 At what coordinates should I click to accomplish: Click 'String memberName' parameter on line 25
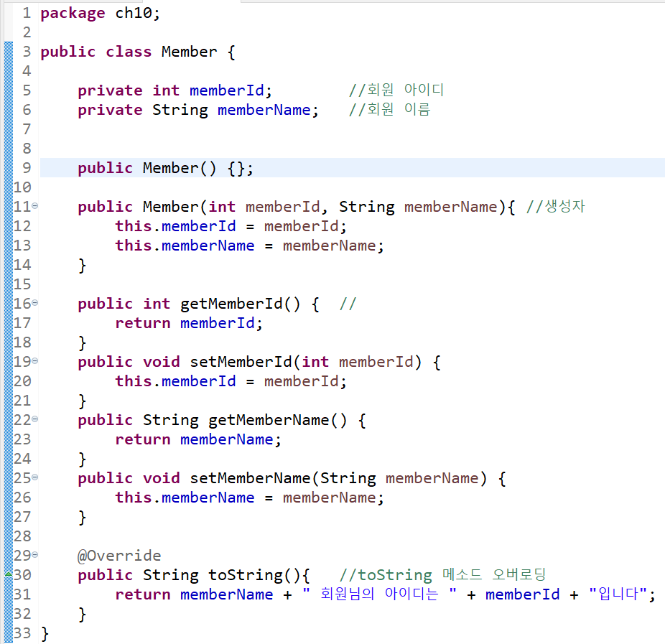click(x=399, y=479)
